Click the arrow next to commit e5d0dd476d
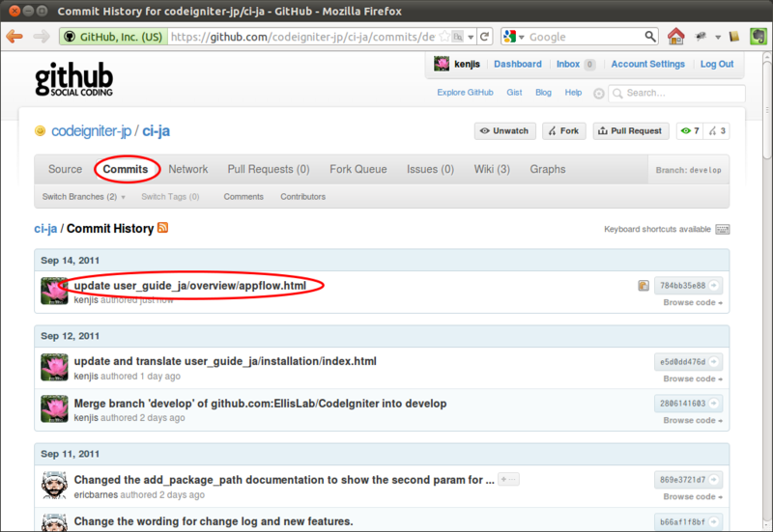The width and height of the screenshot is (773, 532). pyautogui.click(x=714, y=361)
